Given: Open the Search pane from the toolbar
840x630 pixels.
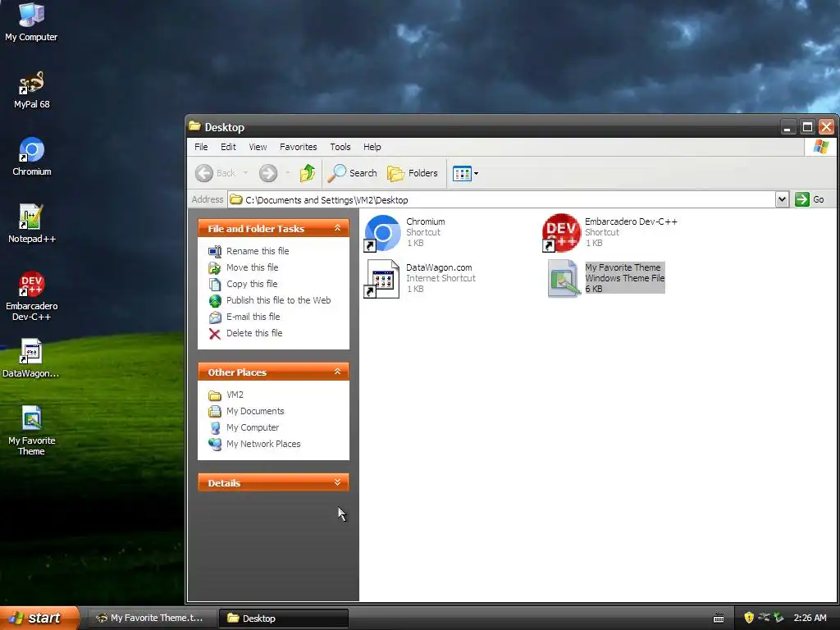Looking at the screenshot, I should (x=353, y=173).
